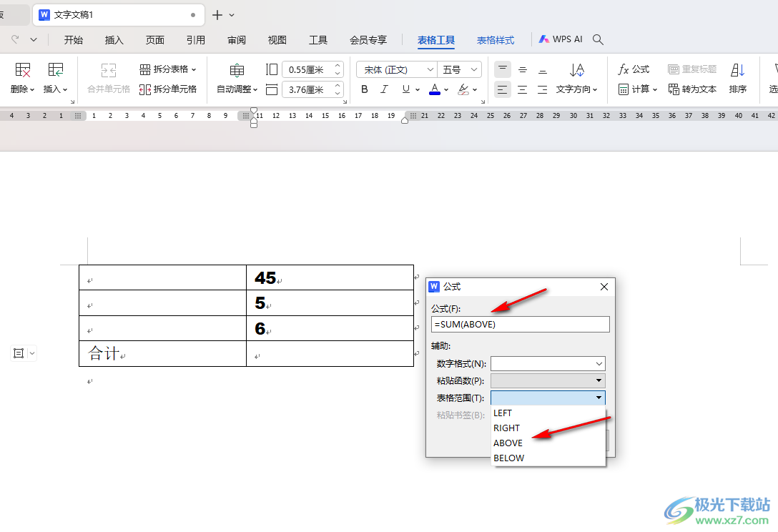Select top-center cell alignment icon
Viewport: 778px width, 532px height.
click(x=523, y=69)
